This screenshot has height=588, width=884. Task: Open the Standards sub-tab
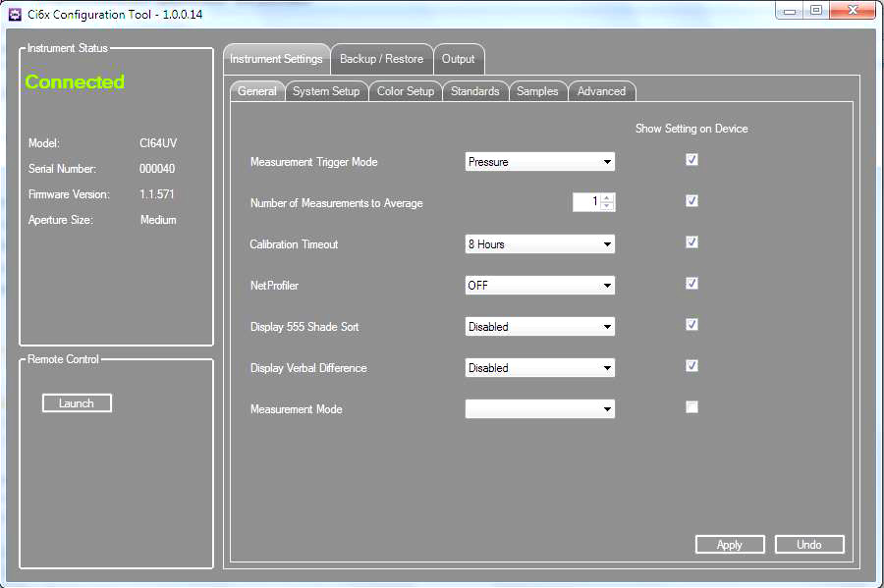click(x=475, y=91)
